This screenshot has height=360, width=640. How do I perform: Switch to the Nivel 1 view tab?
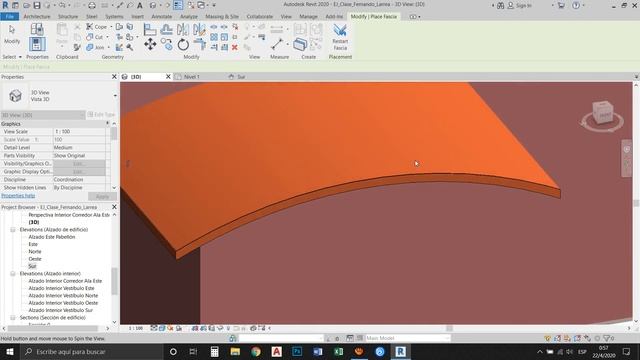(191, 77)
